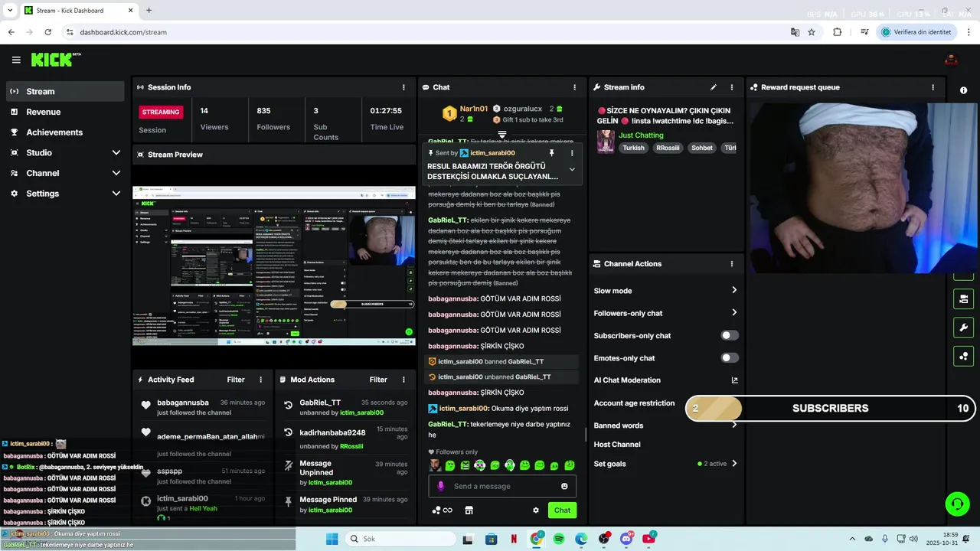Open Channel Actions three-dot menu
This screenshot has width=980, height=551.
click(x=731, y=264)
